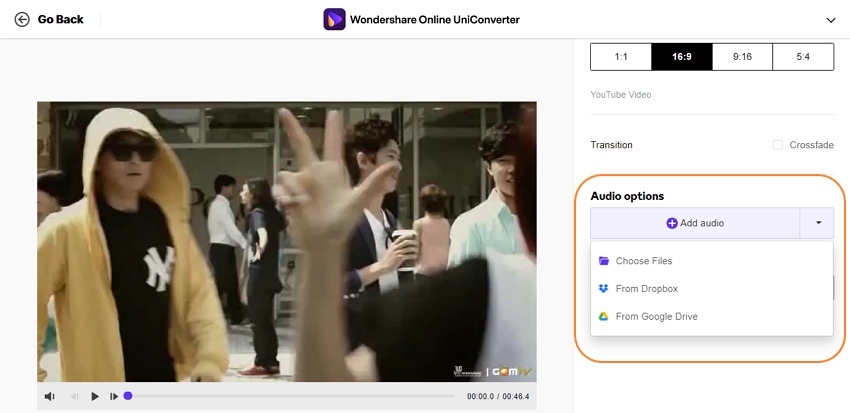Click the Add audio button
850x413 pixels.
pos(695,223)
